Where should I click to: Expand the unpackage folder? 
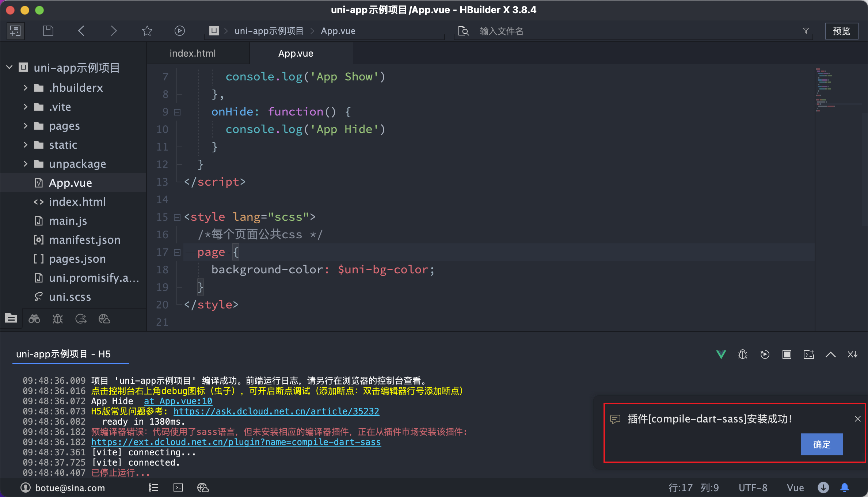pyautogui.click(x=25, y=164)
